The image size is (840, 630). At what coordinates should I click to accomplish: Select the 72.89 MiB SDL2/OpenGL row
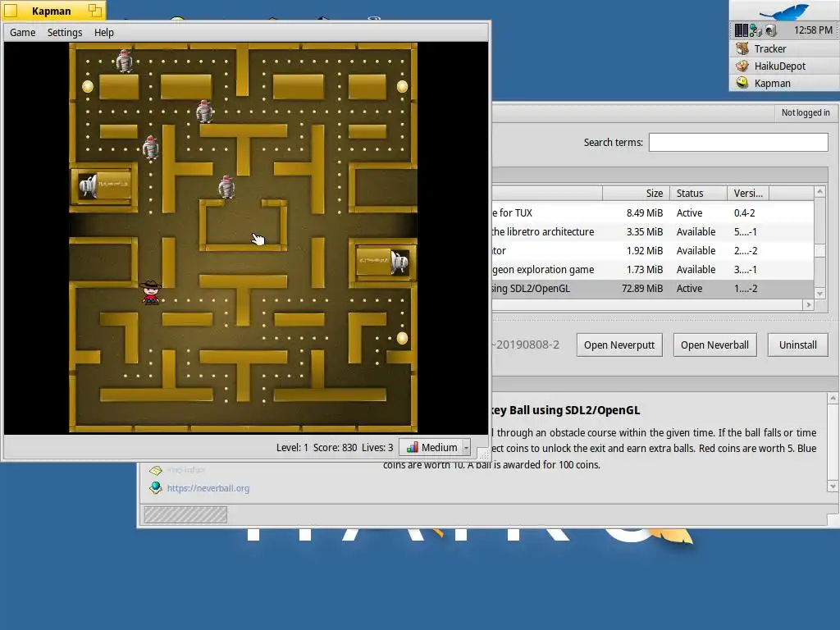point(652,288)
